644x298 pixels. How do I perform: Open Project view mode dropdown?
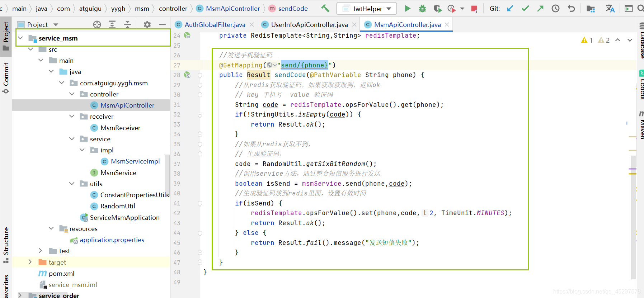tap(56, 24)
